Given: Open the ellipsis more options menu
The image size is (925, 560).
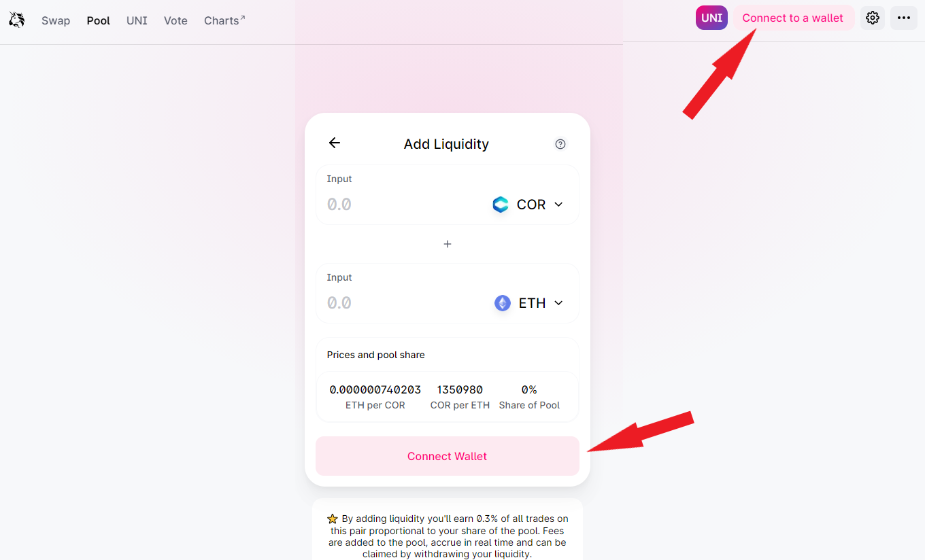Looking at the screenshot, I should point(903,18).
